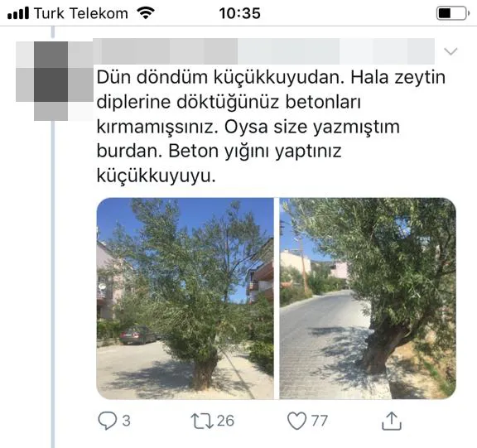The image size is (477, 448).
Task: Tap the battery indicator icon
Action: click(x=453, y=13)
